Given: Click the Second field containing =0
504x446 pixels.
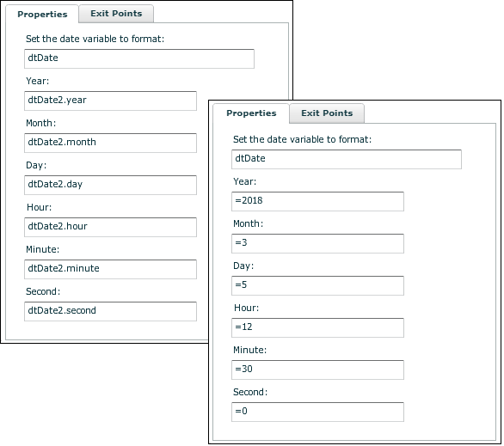Looking at the screenshot, I should coord(317,412).
